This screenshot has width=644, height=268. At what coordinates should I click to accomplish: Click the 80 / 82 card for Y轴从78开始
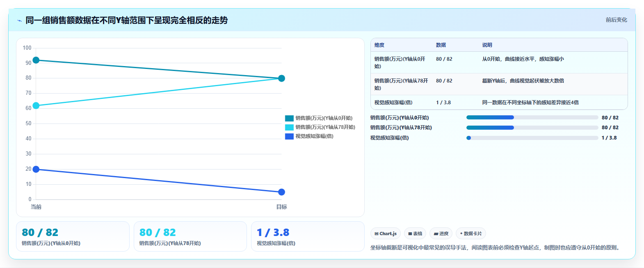click(190, 236)
